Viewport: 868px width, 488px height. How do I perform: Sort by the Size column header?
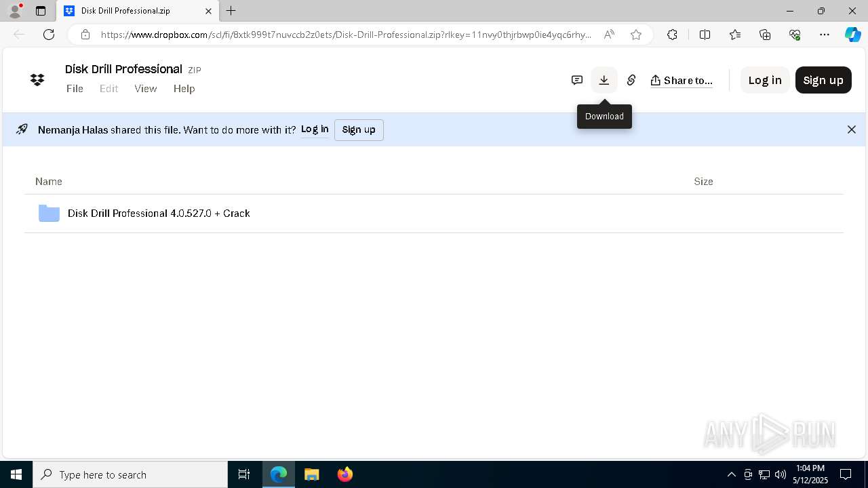(x=703, y=182)
